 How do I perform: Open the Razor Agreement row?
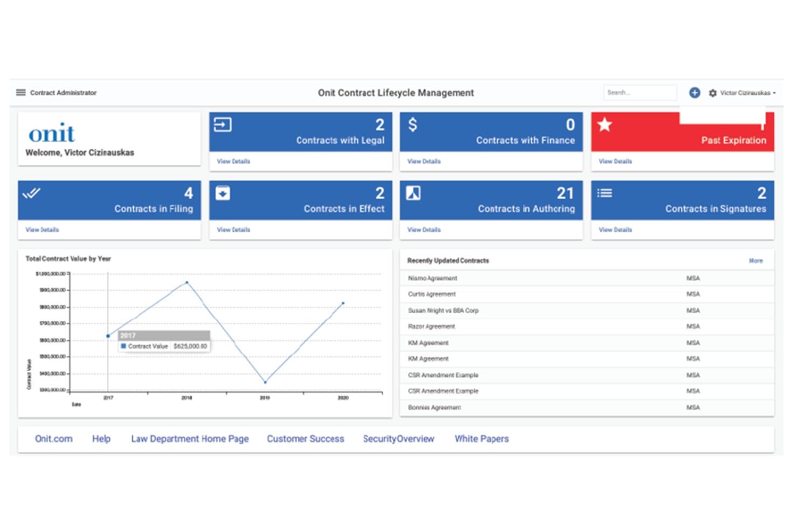[587, 327]
